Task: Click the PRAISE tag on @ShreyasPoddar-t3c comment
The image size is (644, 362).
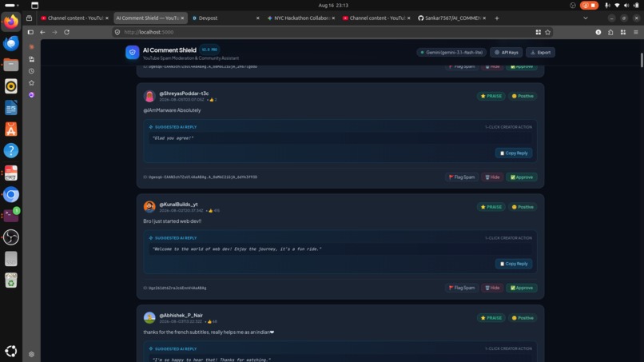Action: [491, 96]
